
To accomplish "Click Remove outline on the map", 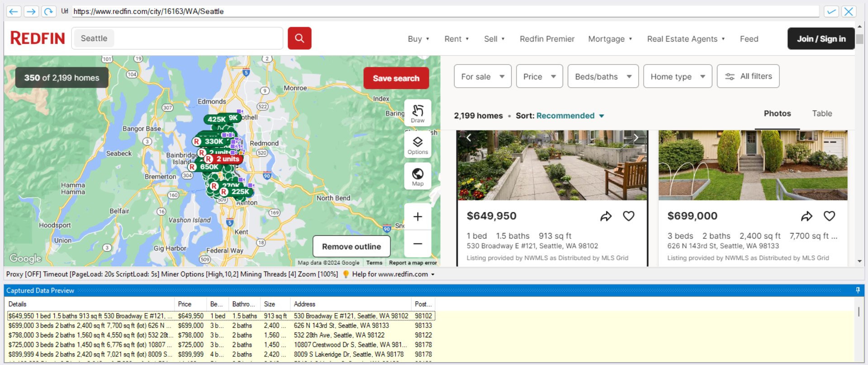I will click(351, 247).
